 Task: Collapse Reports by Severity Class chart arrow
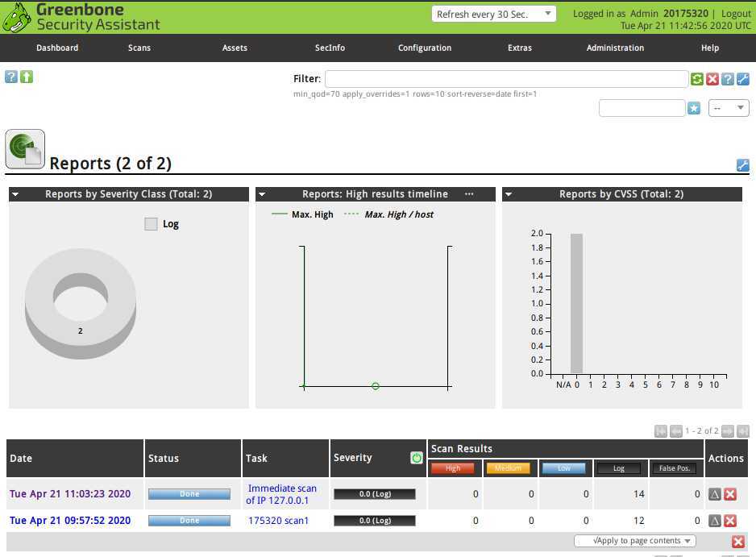pos(15,194)
